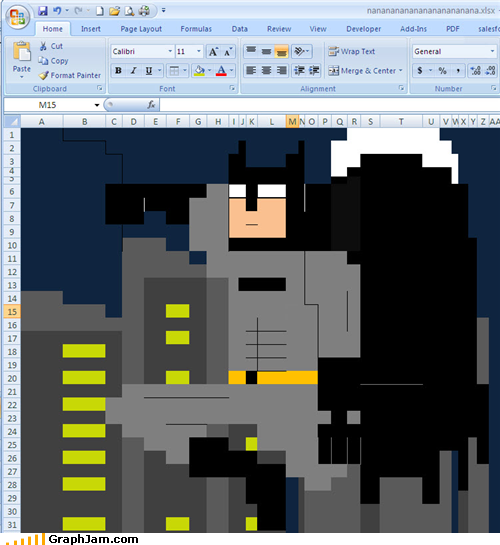Apply center text alignment icon
This screenshot has width=500, height=545.
point(267,71)
